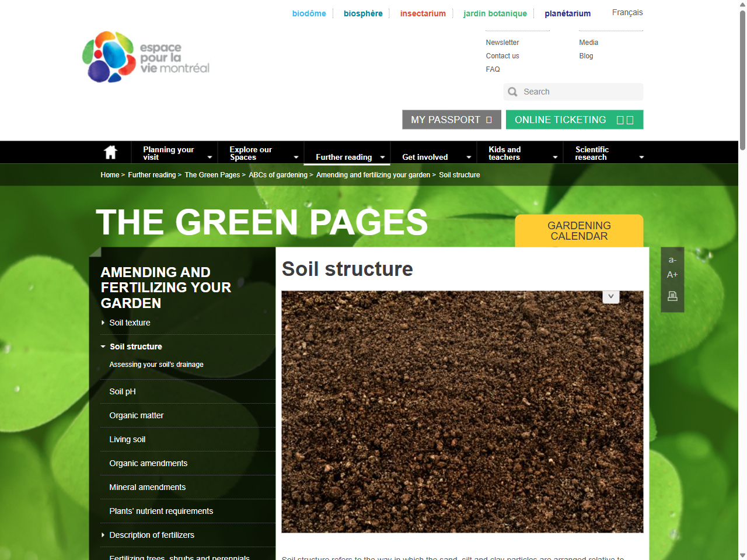
Task: Click the Amending and Fertilizing Your Garden heading
Action: 166,288
